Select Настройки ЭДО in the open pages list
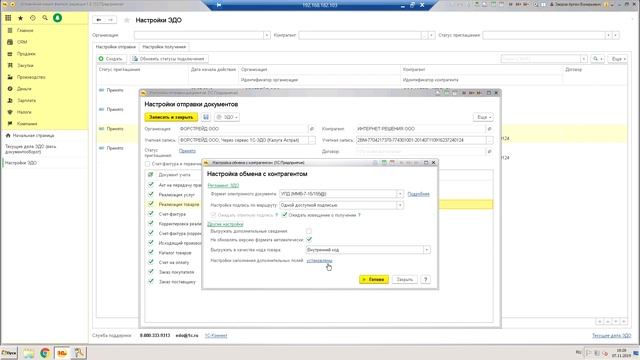The image size is (640, 360). (x=21, y=163)
